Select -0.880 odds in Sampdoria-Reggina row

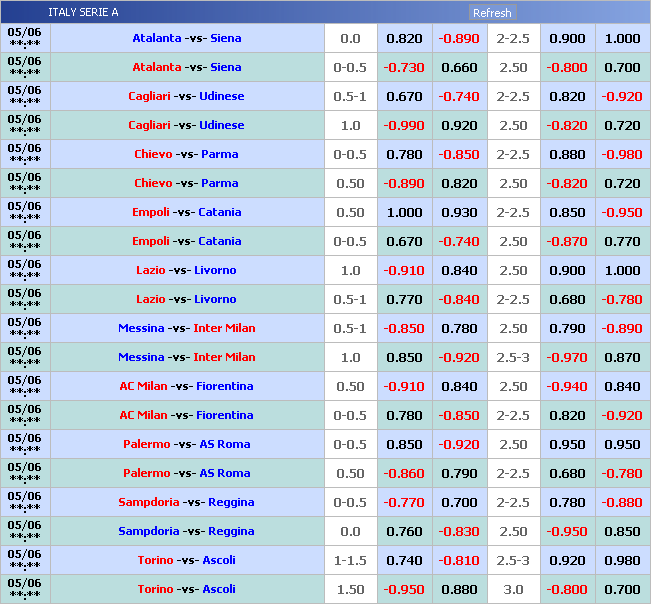pos(622,503)
